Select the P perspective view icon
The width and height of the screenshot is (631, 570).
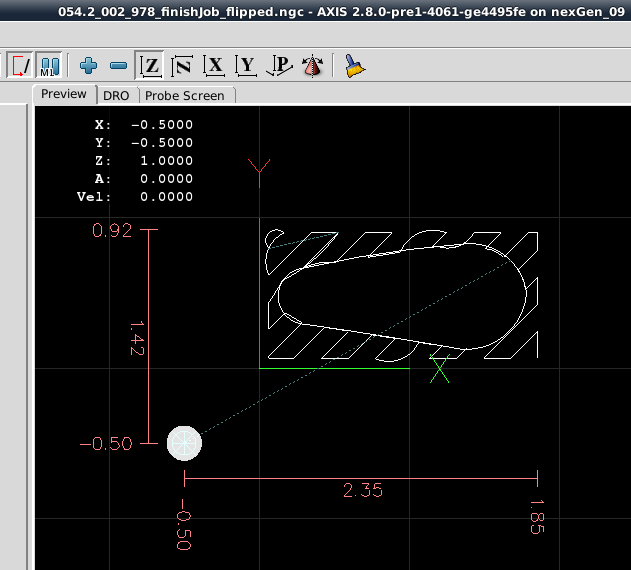click(281, 66)
